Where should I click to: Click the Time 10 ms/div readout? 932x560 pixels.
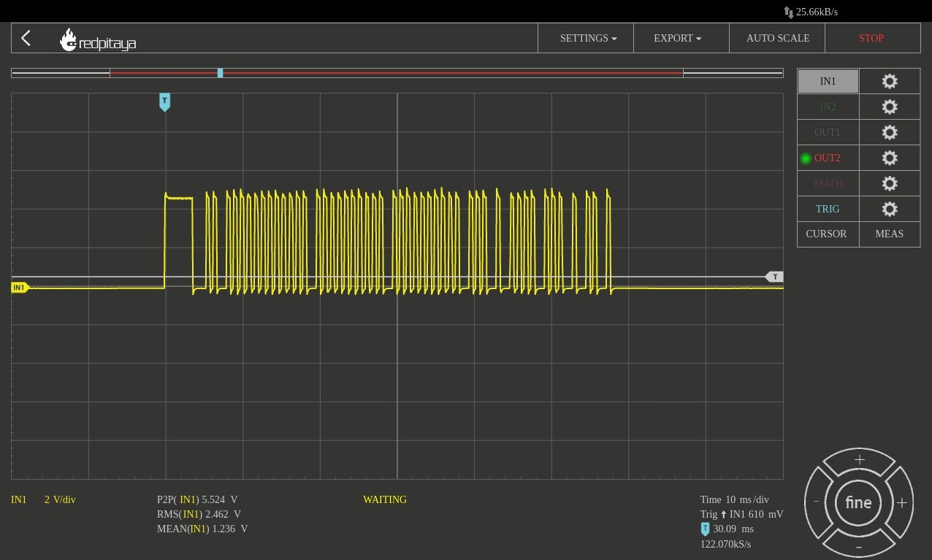(x=735, y=500)
